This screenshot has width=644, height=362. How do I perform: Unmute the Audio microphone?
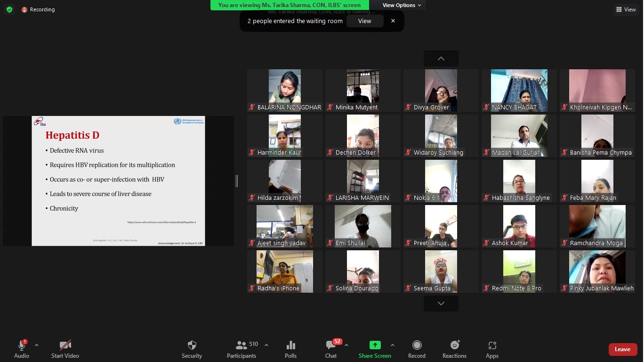pos(22,349)
